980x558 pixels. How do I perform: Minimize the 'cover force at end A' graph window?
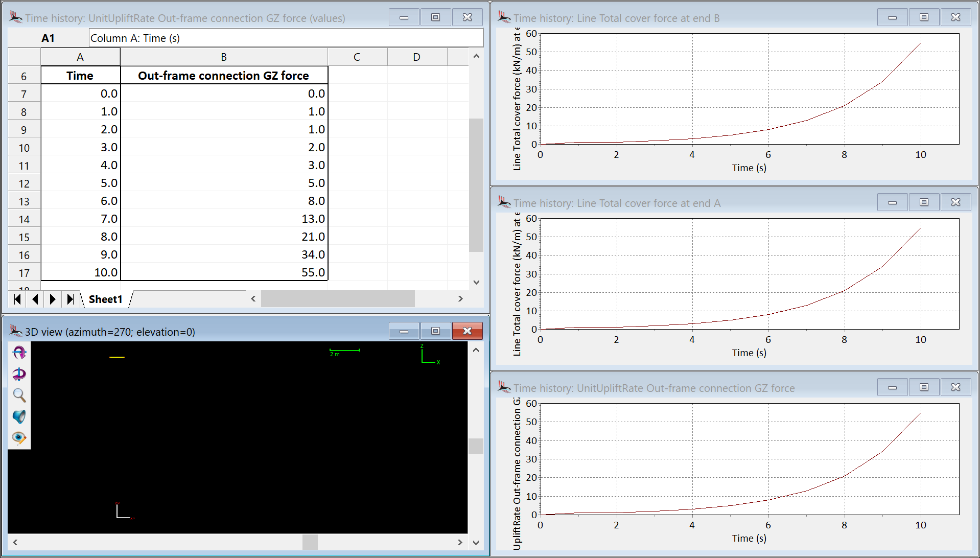892,202
